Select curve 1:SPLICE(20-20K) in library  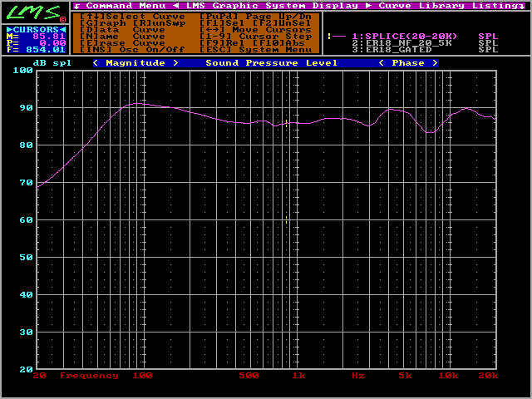(x=405, y=36)
